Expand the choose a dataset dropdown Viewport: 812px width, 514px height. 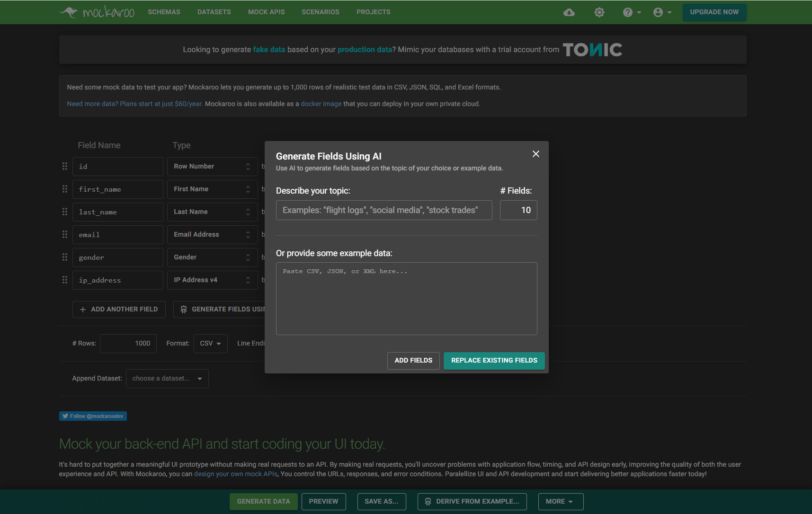coord(167,379)
